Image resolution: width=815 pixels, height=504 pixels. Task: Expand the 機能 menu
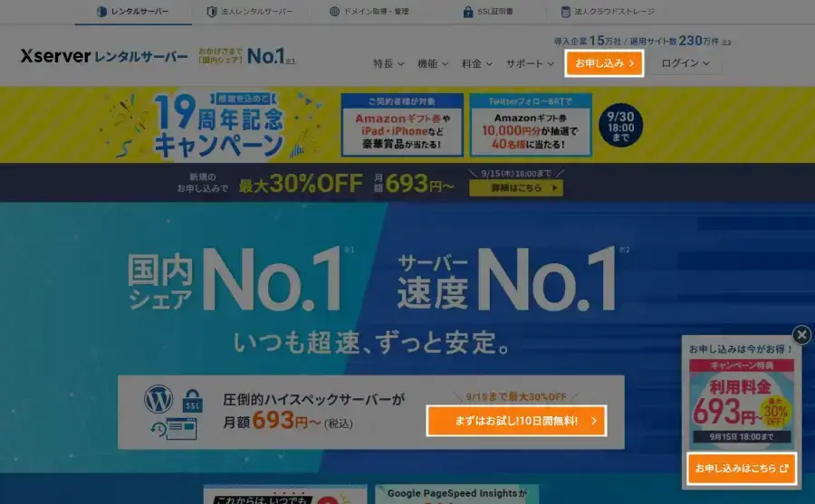(433, 63)
